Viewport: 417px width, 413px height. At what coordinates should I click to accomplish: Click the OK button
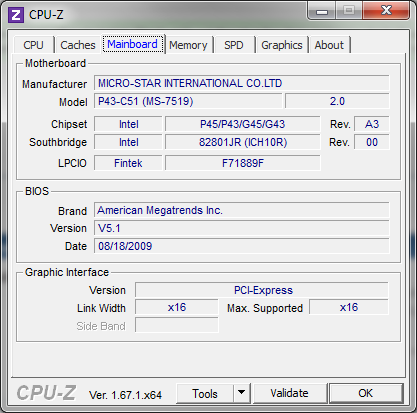[x=366, y=393]
